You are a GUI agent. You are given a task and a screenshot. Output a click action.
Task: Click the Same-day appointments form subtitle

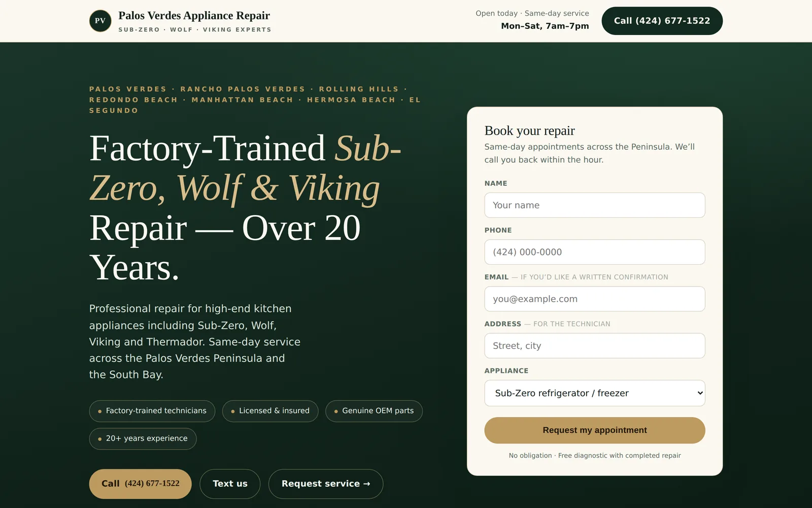click(x=589, y=153)
